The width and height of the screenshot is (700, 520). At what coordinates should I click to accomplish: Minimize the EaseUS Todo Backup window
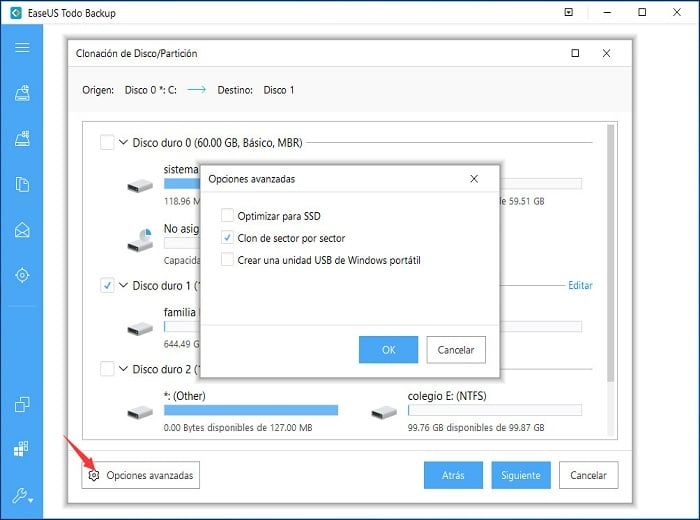click(x=607, y=12)
